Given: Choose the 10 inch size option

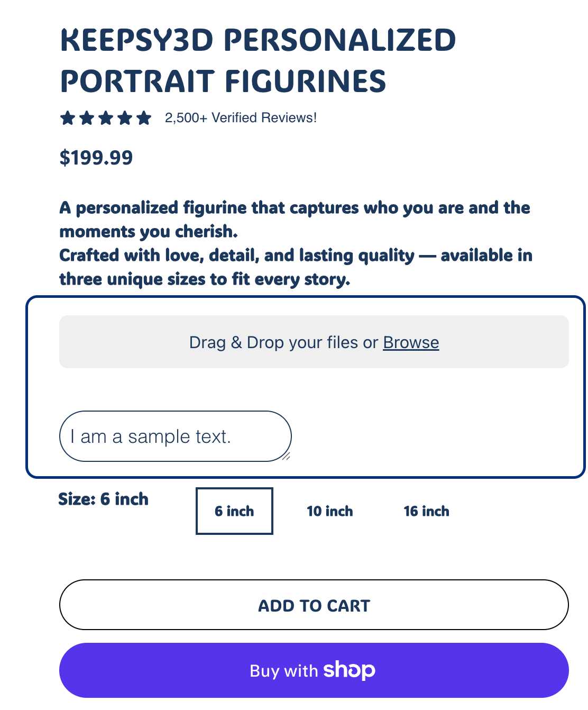Looking at the screenshot, I should tap(330, 511).
